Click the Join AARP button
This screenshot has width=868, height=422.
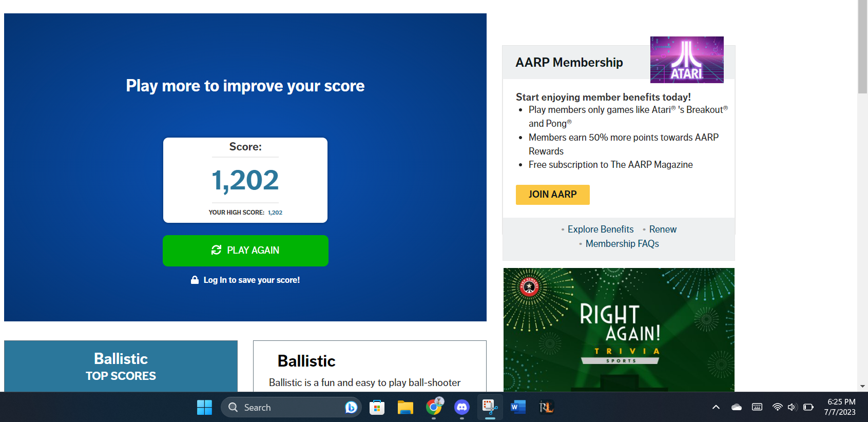(x=552, y=195)
